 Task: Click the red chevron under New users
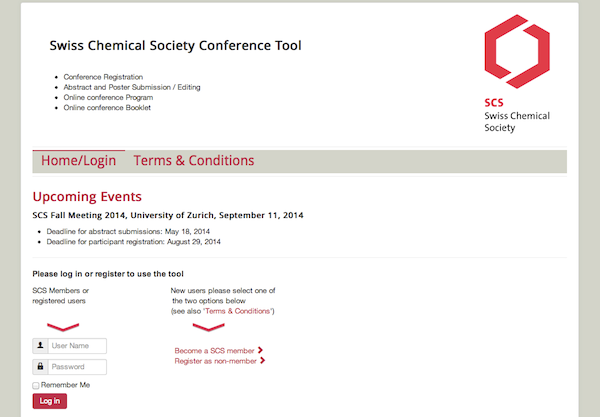point(209,327)
